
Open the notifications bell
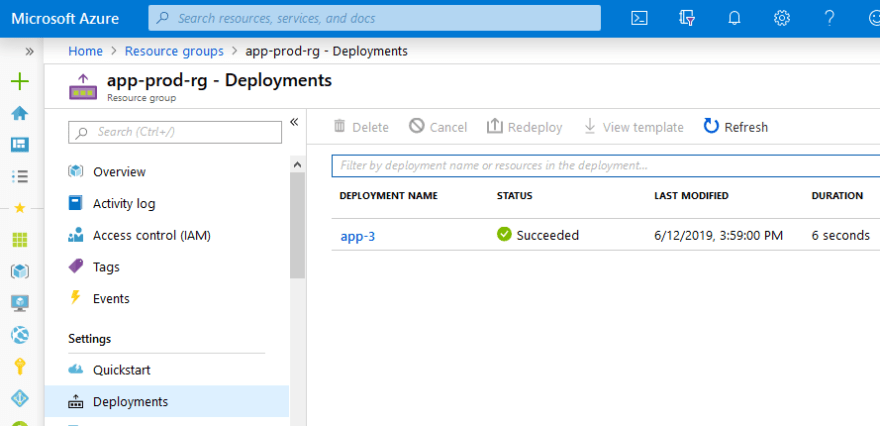(x=734, y=18)
